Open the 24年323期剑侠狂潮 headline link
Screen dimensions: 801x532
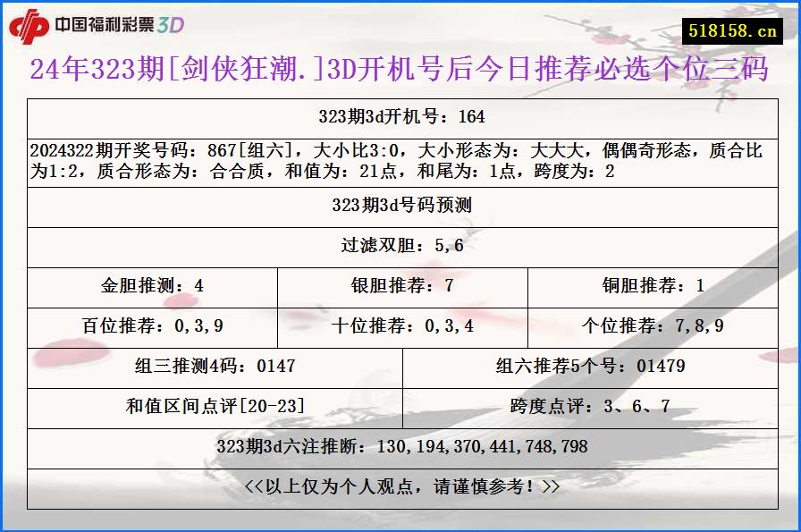pyautogui.click(x=400, y=70)
